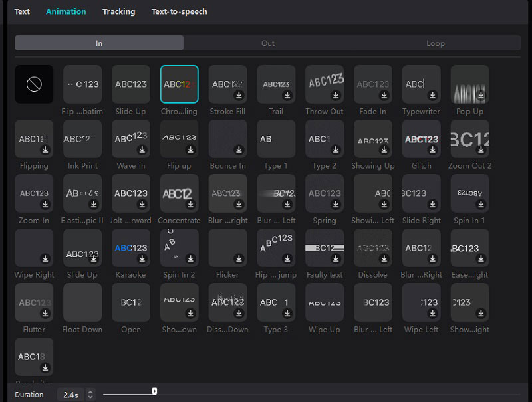This screenshot has height=402, width=532.
Task: Select the no-animation (none) icon
Action: [34, 84]
